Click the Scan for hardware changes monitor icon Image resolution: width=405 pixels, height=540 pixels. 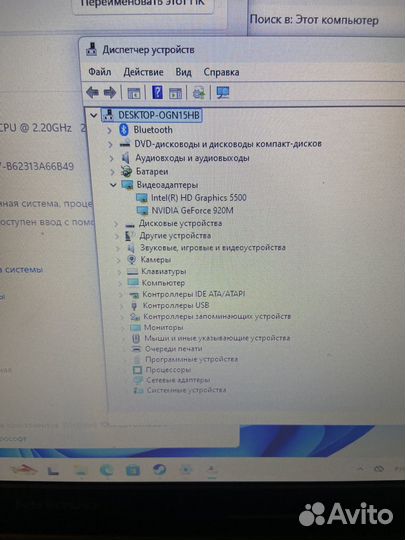click(223, 93)
